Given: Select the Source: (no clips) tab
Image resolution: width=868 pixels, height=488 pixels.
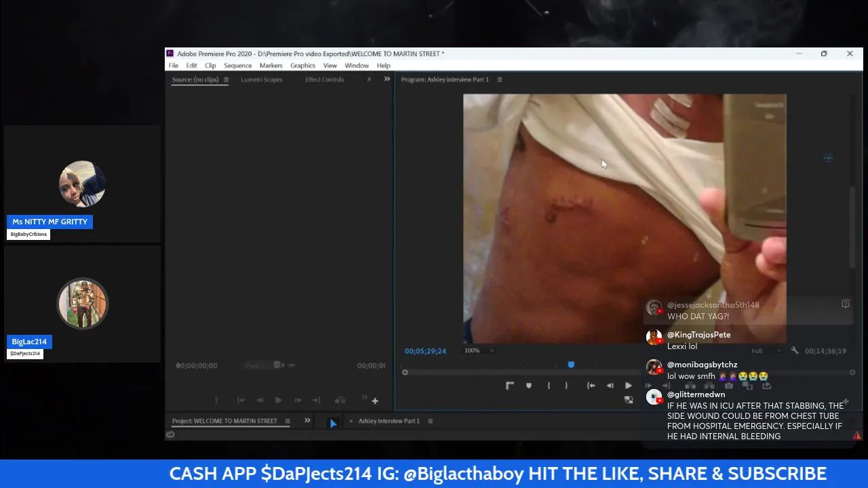Looking at the screenshot, I should coord(195,80).
